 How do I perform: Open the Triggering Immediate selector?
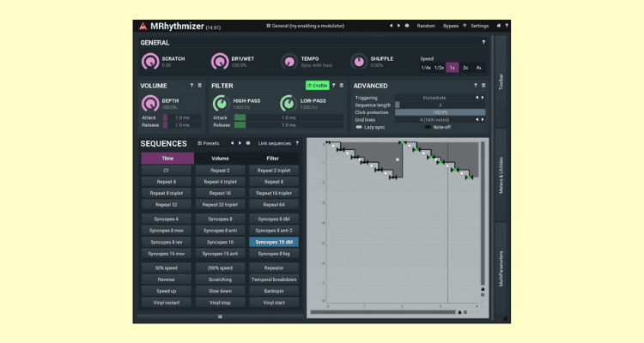440,98
